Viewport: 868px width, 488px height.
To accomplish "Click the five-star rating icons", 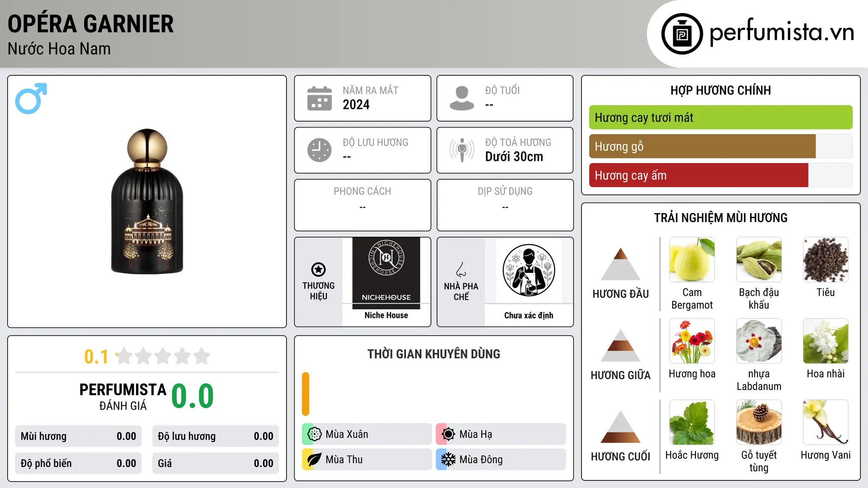I will click(163, 356).
